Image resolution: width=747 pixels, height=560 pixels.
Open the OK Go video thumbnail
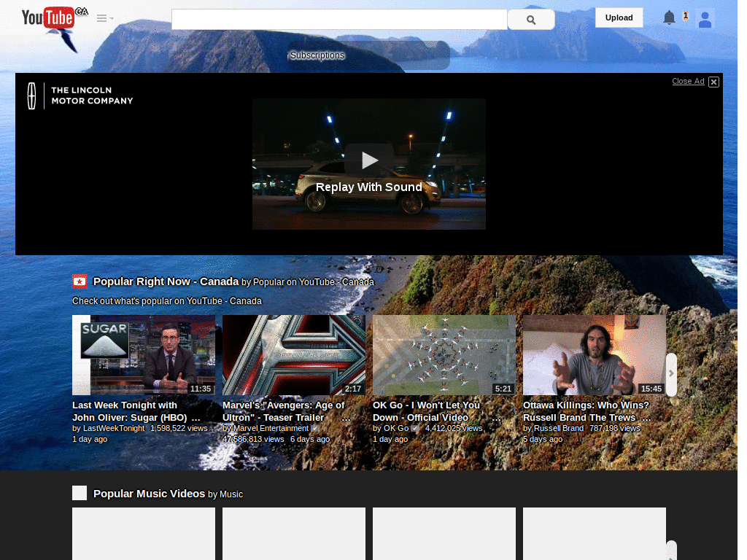[x=444, y=355]
